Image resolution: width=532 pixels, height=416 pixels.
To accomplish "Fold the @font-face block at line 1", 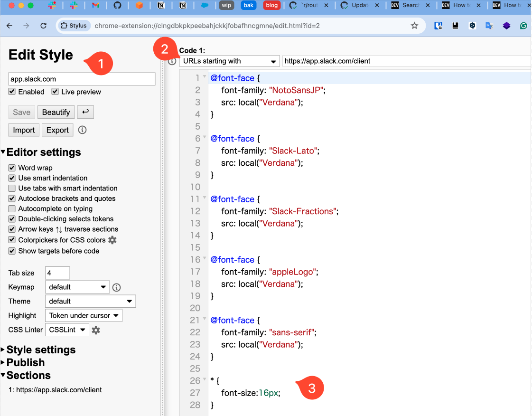I will (205, 77).
